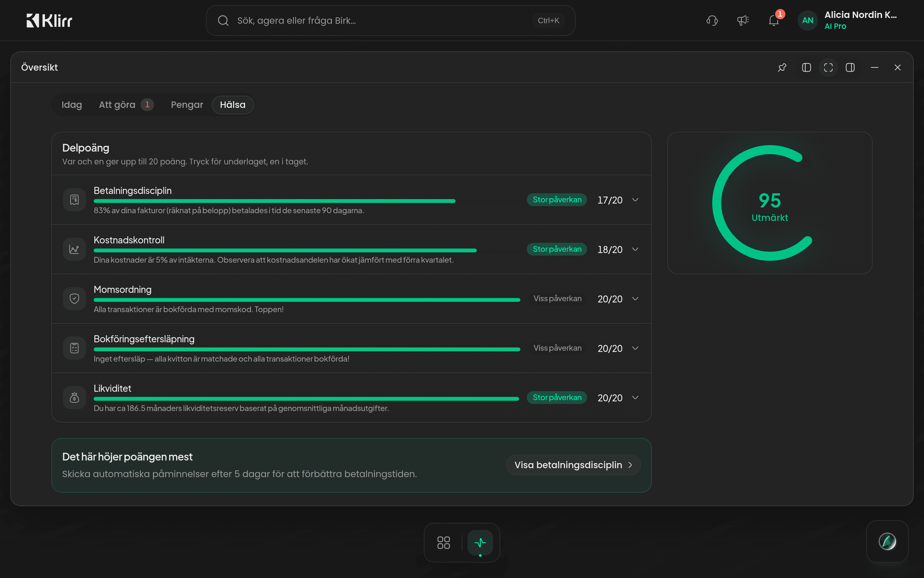The height and width of the screenshot is (578, 924).
Task: Click the Betalningsdisciplin receipt icon
Action: [74, 199]
